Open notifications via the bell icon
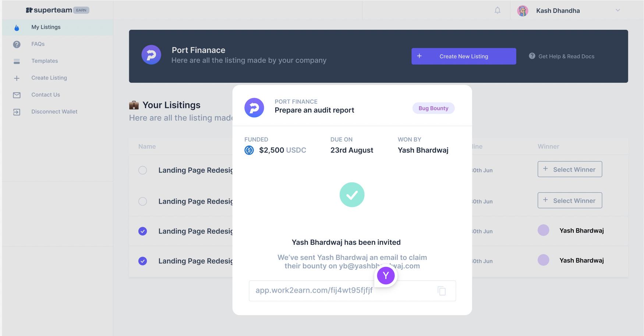The image size is (644, 336). tap(497, 10)
